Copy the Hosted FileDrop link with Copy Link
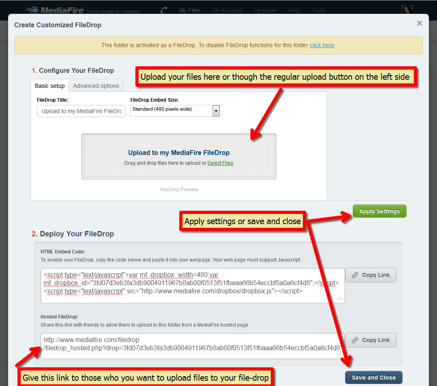 click(x=371, y=340)
